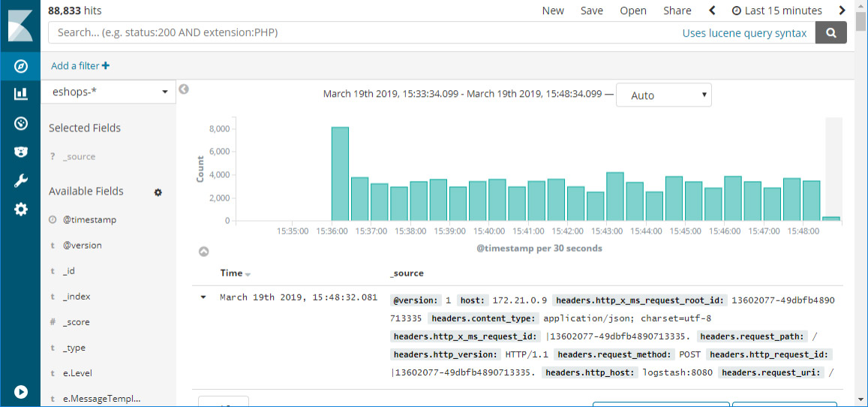
Task: Click the Share menu item
Action: pyautogui.click(x=677, y=11)
